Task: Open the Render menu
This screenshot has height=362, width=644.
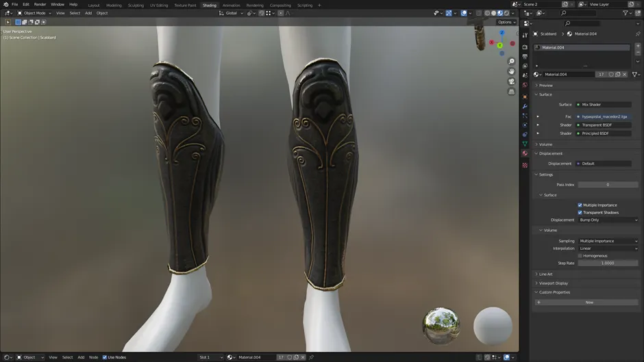Action: [x=40, y=4]
